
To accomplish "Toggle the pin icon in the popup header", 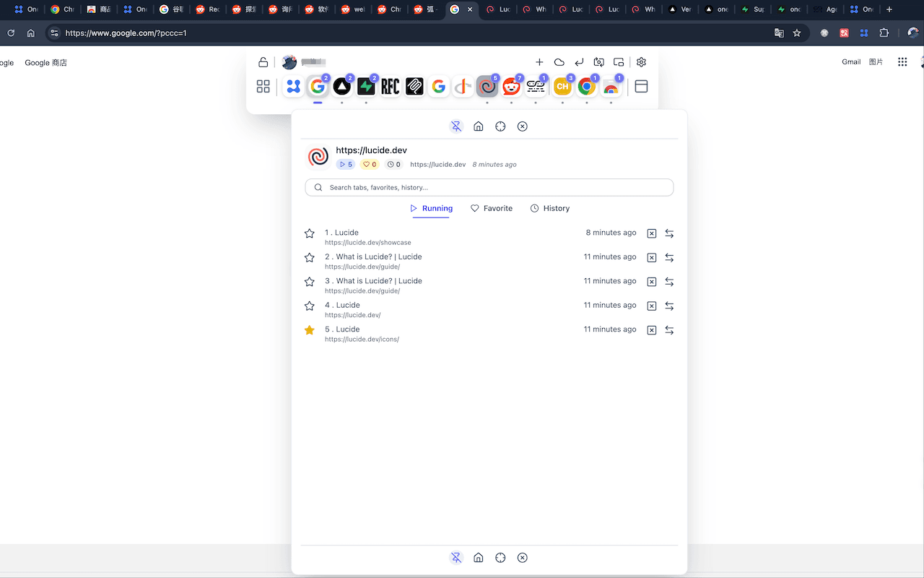I will pos(456,126).
